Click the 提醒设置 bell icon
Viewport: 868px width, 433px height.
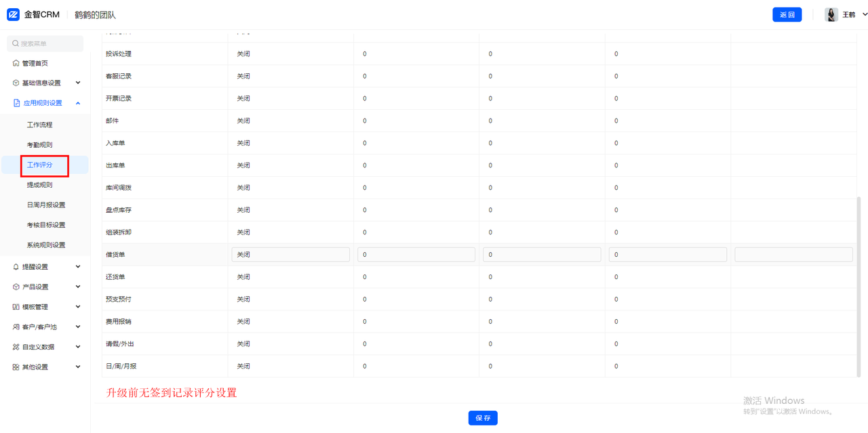point(16,267)
